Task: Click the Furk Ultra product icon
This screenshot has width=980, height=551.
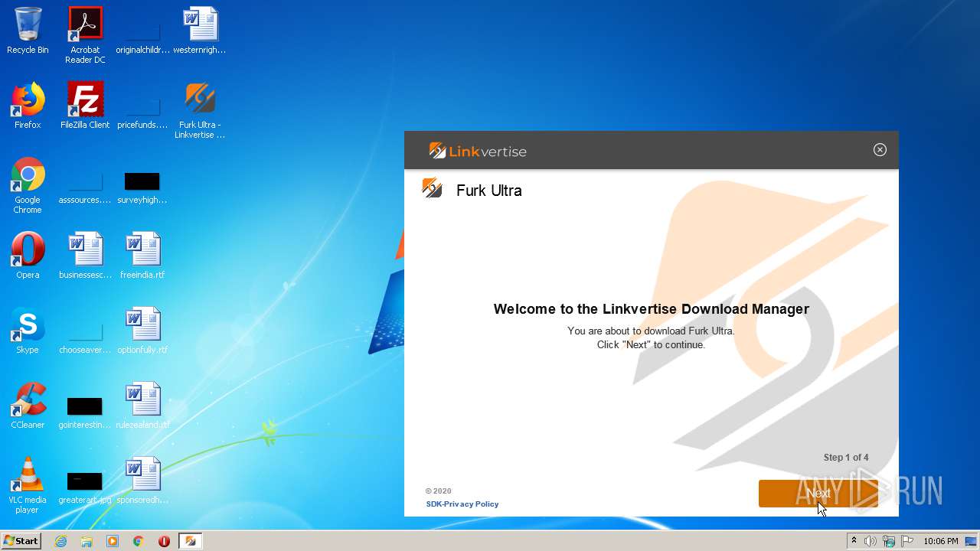Action: [432, 188]
